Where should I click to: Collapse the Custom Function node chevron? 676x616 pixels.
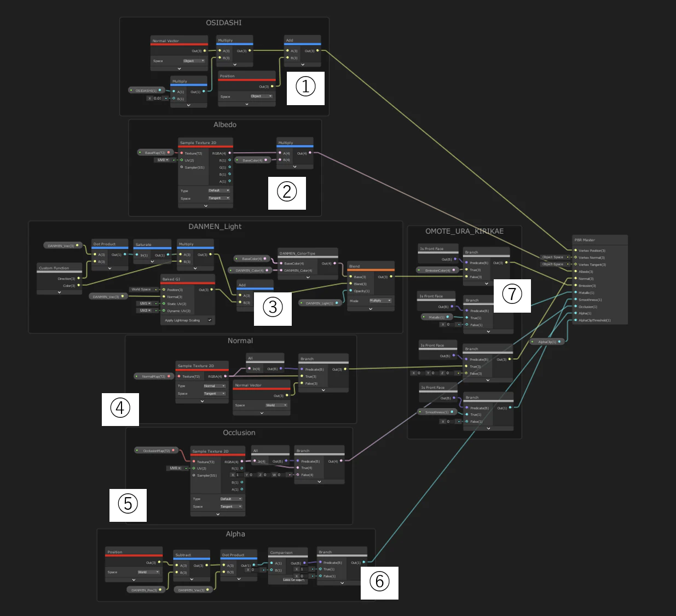[59, 292]
